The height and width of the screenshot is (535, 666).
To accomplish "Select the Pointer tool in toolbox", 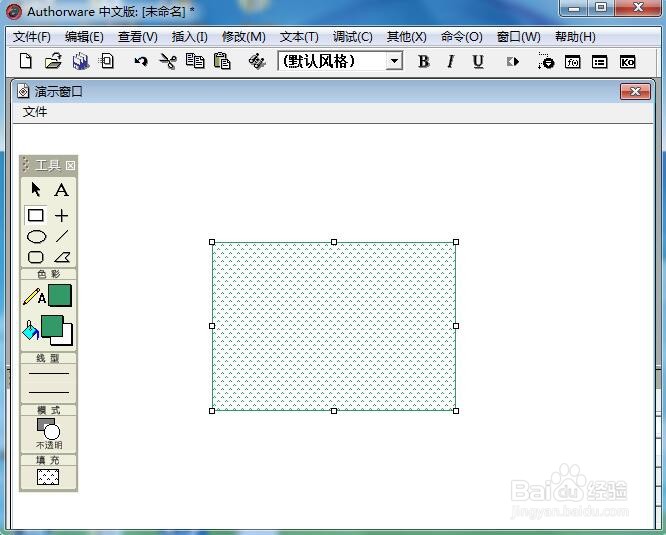I will [x=36, y=189].
